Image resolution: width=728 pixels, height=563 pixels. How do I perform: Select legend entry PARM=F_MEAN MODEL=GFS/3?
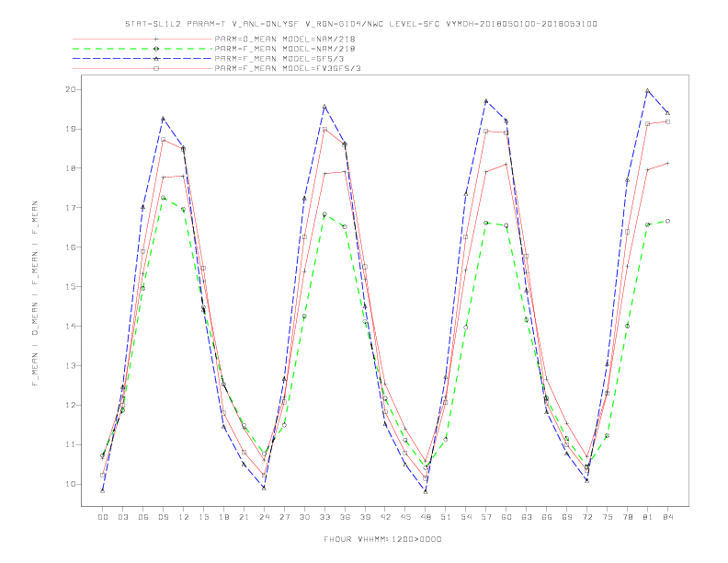tap(279, 59)
